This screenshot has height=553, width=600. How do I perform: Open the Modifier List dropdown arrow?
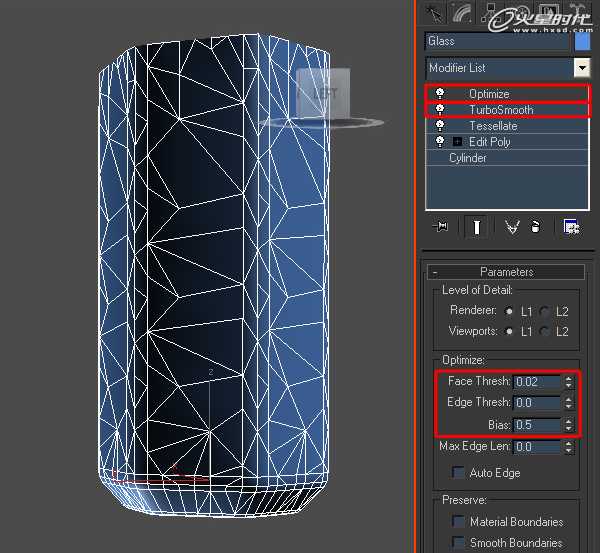[582, 68]
